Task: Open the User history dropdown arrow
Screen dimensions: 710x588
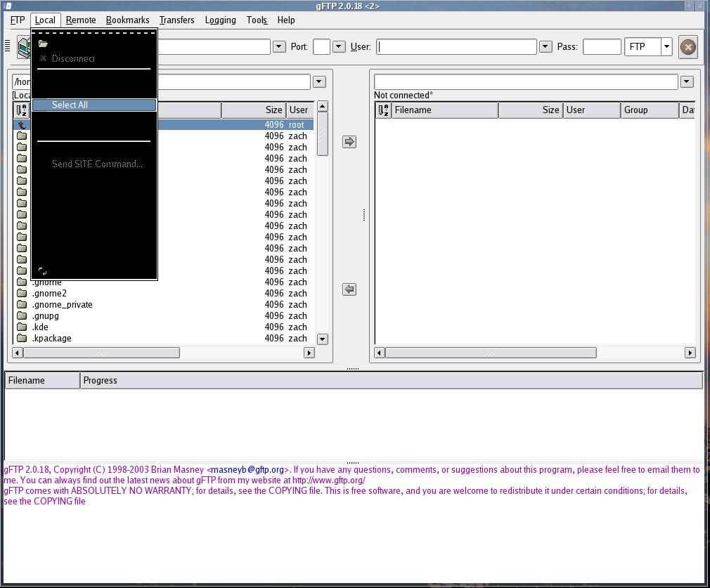Action: (545, 47)
